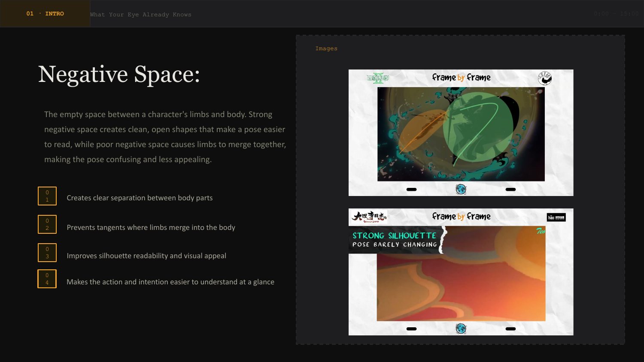The height and width of the screenshot is (362, 644).
Task: Click the What Your Eye Already Knows subtitle
Action: tap(141, 15)
